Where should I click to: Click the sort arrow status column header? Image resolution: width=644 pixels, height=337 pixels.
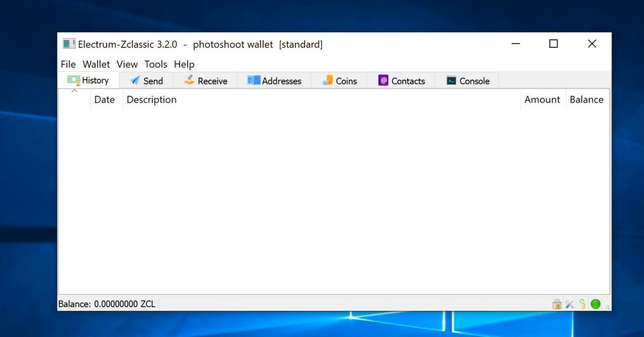[74, 100]
